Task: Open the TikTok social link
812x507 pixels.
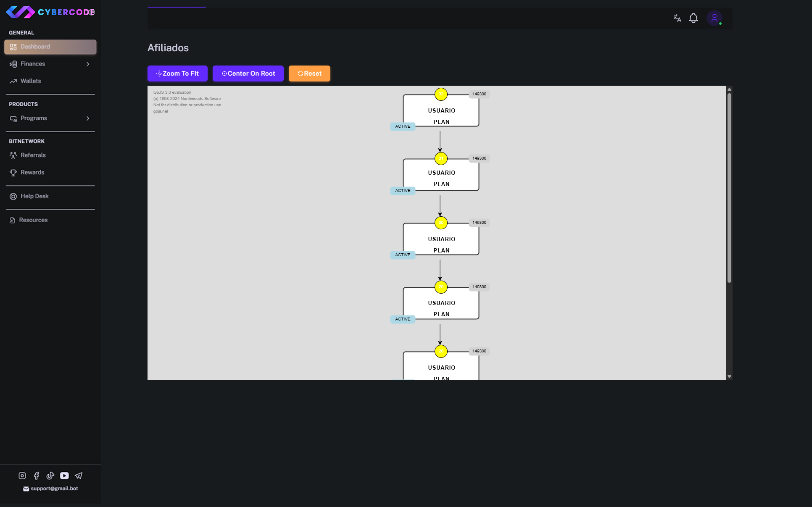Action: [50, 475]
